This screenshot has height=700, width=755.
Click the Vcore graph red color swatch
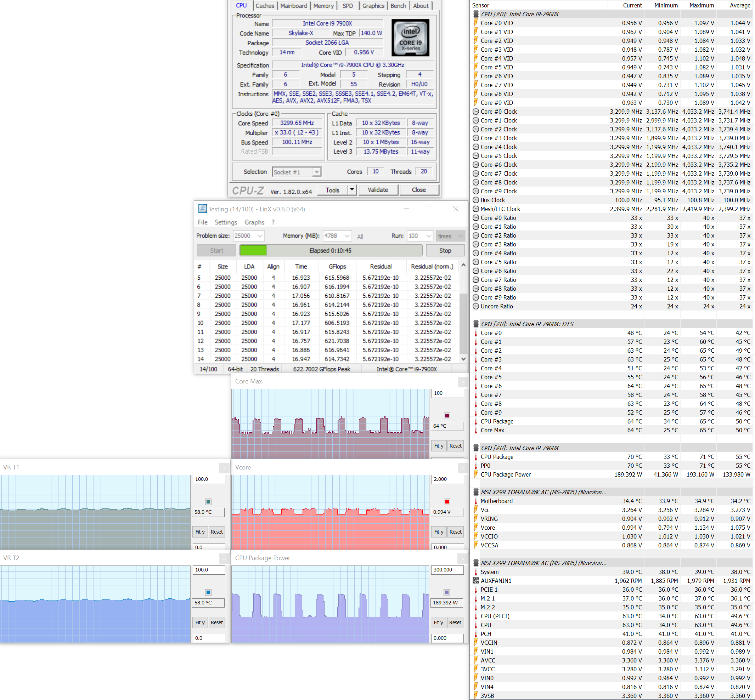447,502
